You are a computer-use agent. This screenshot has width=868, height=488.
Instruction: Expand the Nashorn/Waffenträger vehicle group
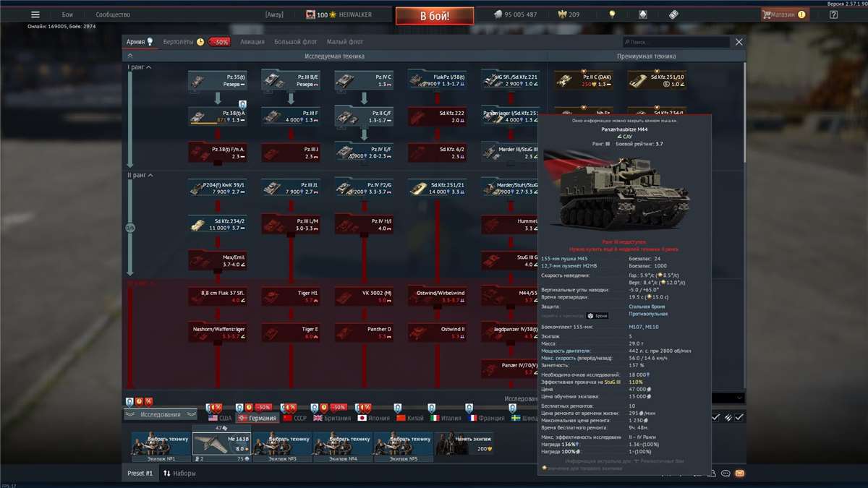point(218,333)
